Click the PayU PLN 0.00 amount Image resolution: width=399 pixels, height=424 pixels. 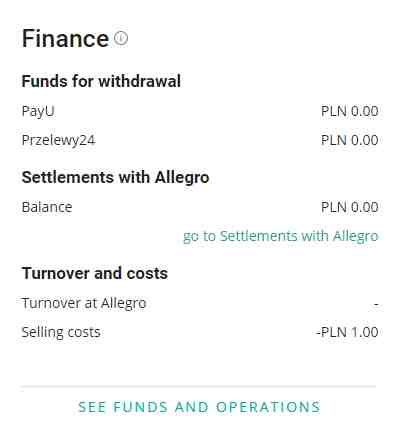click(350, 111)
